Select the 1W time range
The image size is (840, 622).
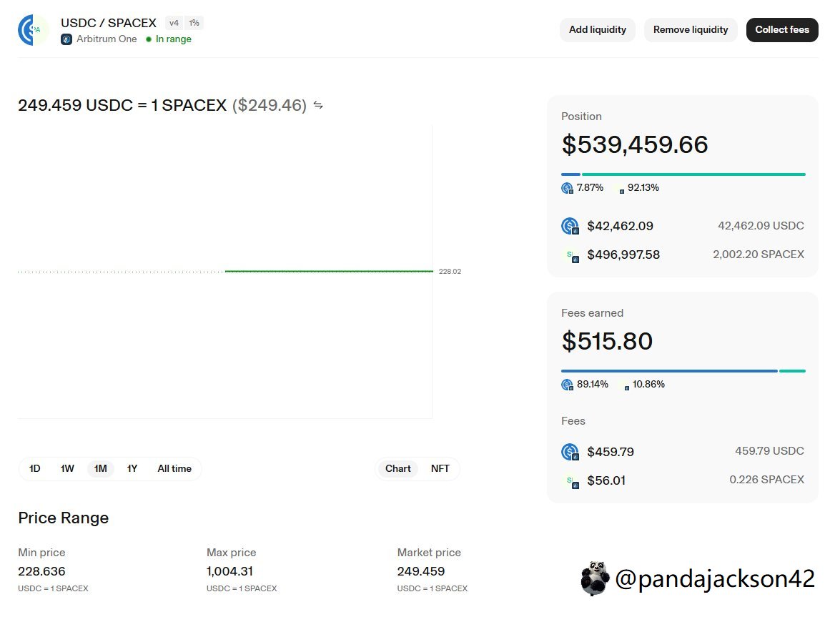point(67,469)
